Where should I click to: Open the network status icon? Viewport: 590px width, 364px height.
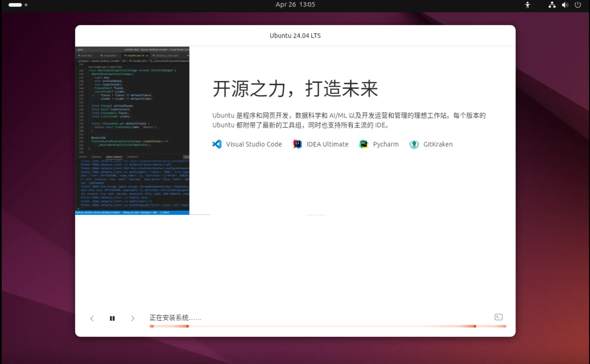click(x=552, y=5)
